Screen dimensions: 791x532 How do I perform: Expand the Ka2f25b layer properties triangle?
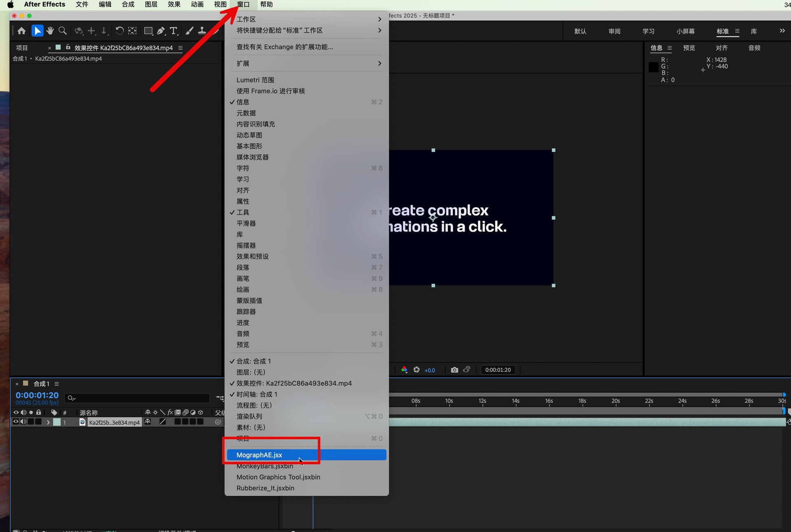click(48, 422)
